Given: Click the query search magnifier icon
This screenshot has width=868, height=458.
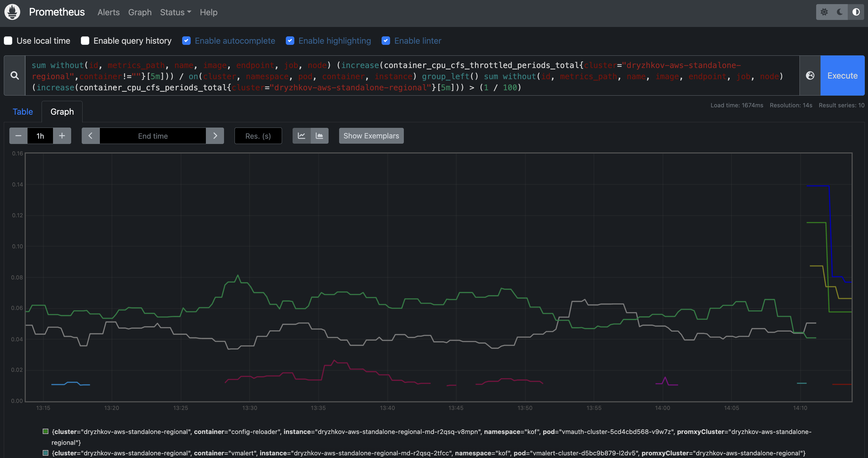Looking at the screenshot, I should point(14,76).
